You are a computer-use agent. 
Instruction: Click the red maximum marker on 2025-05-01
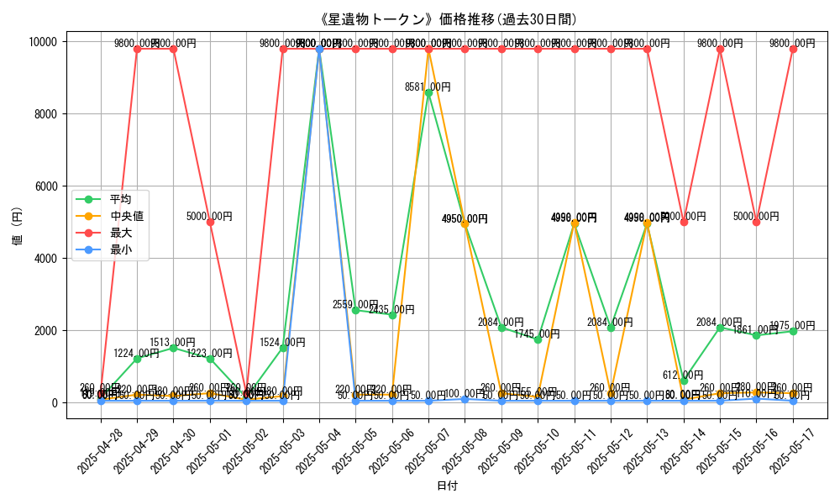pos(210,223)
